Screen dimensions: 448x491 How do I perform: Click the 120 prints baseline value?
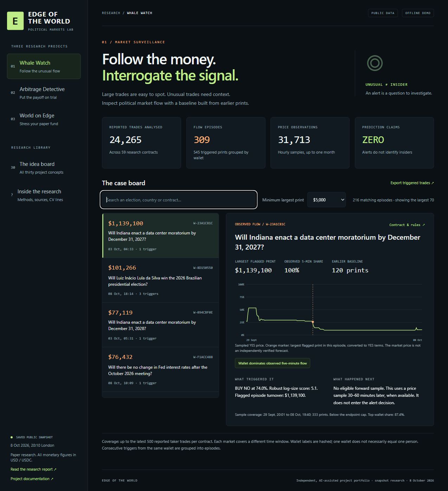point(350,270)
